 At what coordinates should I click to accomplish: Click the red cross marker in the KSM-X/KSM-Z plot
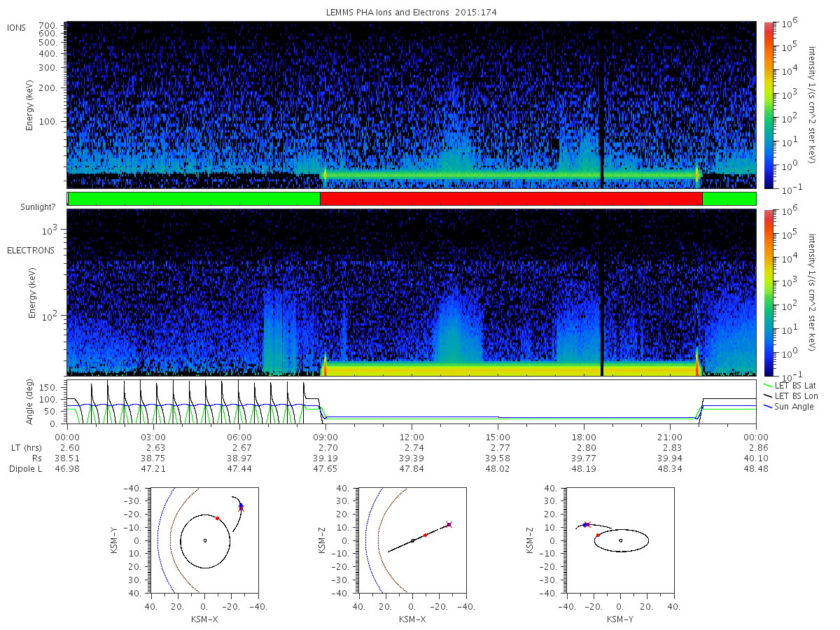[449, 524]
